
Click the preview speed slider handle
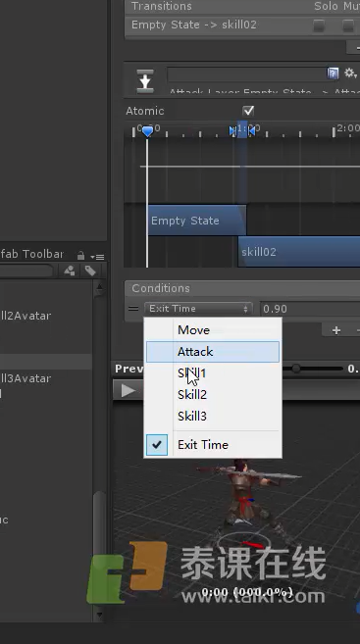tap(296, 369)
